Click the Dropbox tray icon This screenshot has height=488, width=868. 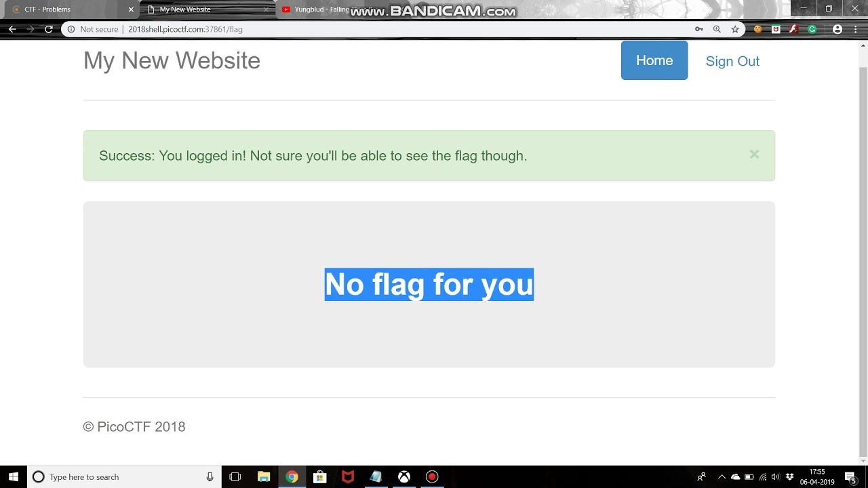789,476
